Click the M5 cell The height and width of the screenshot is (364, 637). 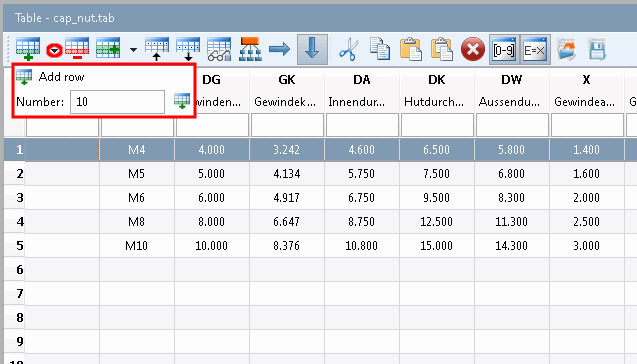tap(137, 174)
